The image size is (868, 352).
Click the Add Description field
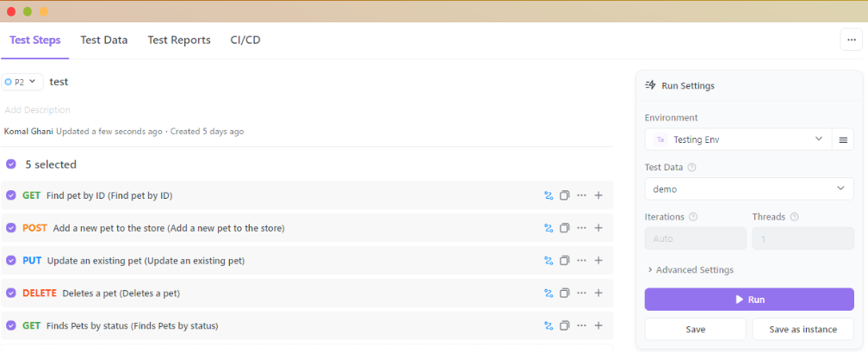point(38,109)
